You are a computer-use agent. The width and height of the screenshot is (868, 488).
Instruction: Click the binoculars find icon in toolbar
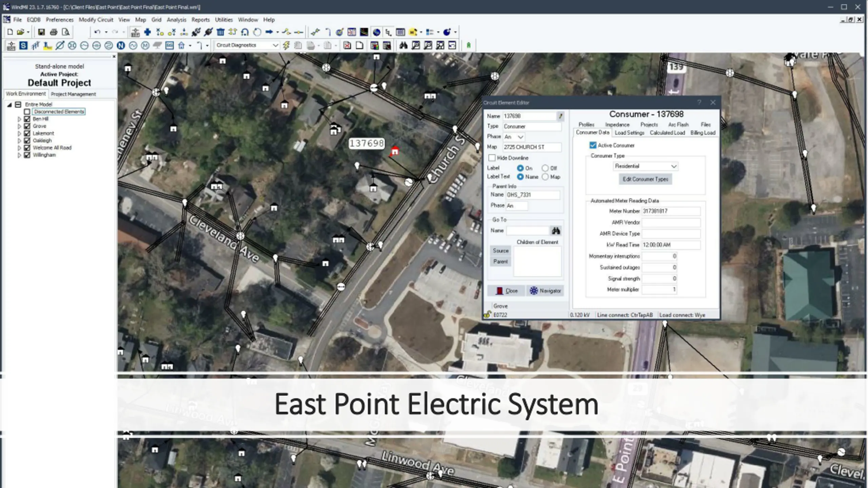pyautogui.click(x=403, y=45)
